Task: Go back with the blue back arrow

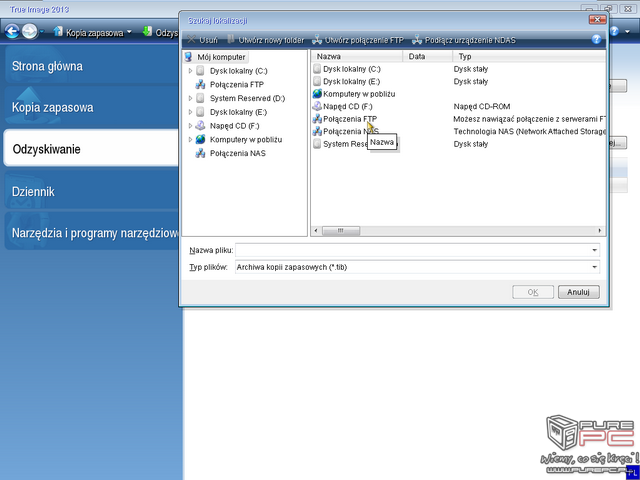Action: tap(12, 31)
